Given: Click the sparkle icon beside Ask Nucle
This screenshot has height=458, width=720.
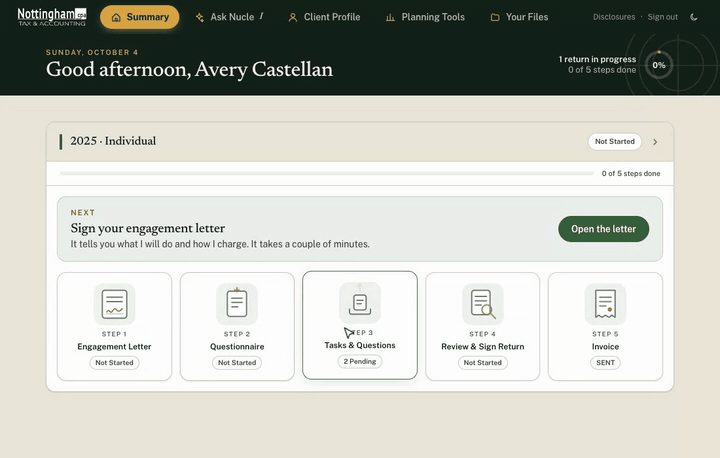Looking at the screenshot, I should [x=200, y=17].
